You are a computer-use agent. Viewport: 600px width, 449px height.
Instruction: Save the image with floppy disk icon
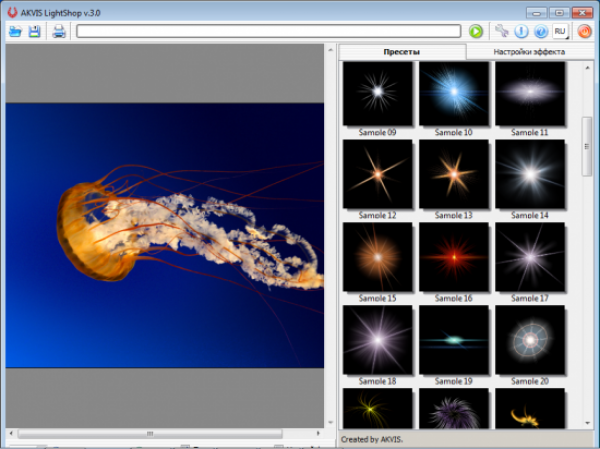35,32
